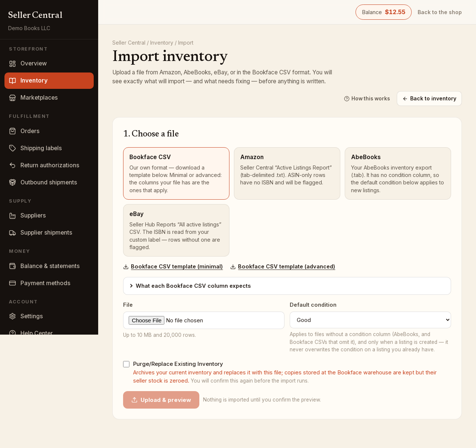
Task: Open Suppliers from sidebar
Action: [x=49, y=216]
